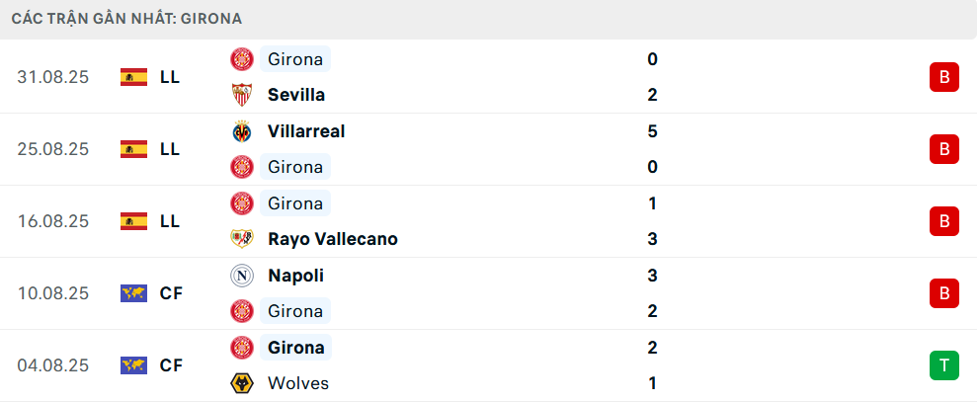Image resolution: width=980 pixels, height=402 pixels.
Task: Click the Villarreal club crest
Action: coord(241,131)
